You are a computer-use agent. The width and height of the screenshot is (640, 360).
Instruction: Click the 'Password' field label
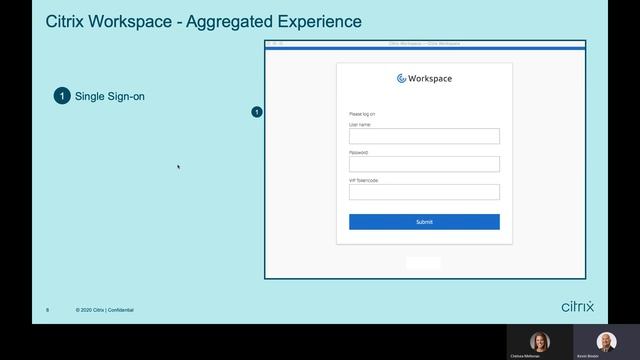[358, 152]
